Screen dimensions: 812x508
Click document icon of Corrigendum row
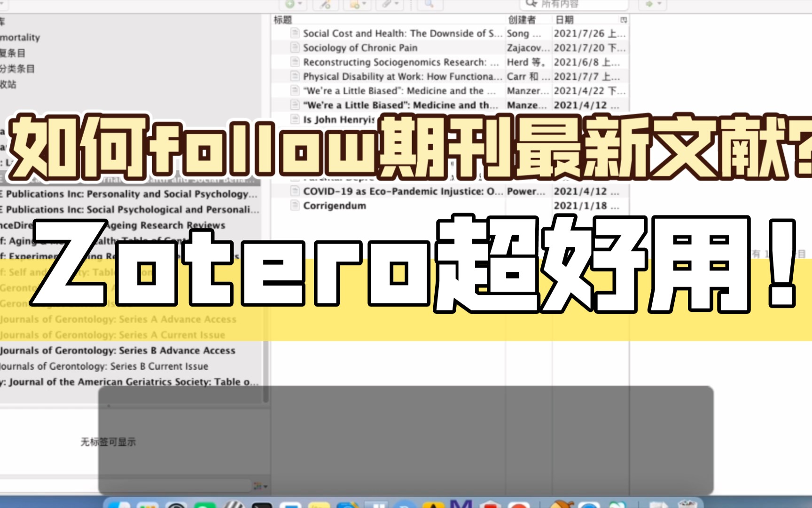(x=295, y=206)
